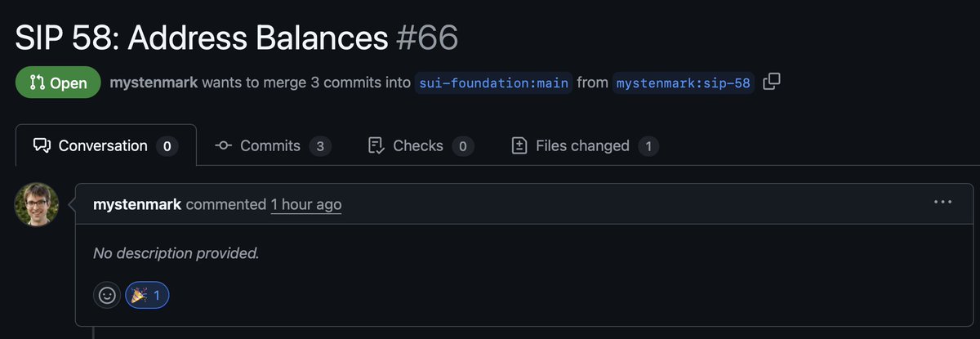Open the sui-foundation:main base branch link
Screen dimensions: 980x339
click(493, 83)
